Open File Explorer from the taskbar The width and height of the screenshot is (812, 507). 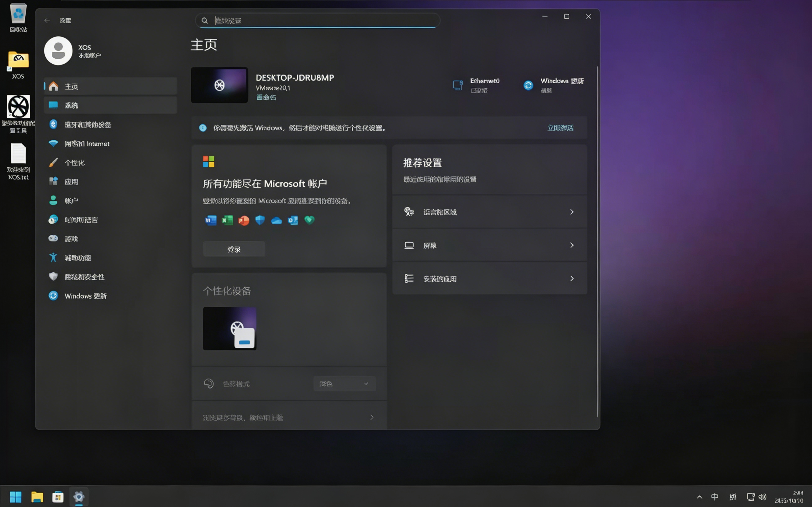pyautogui.click(x=37, y=497)
